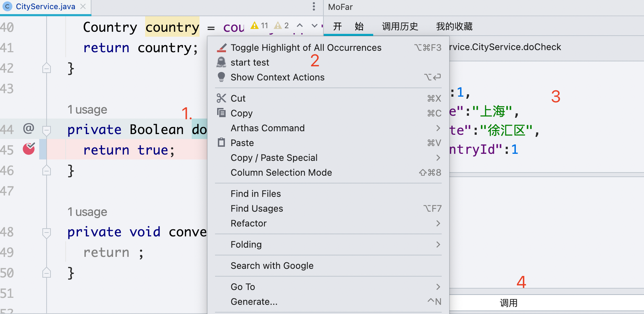Open the 我的收藏 tab
644x314 pixels.
click(454, 26)
